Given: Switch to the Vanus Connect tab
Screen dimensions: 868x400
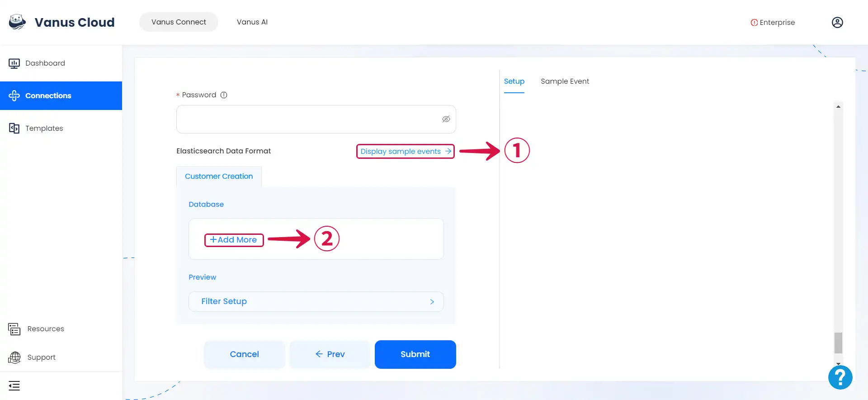Looking at the screenshot, I should coord(179,22).
